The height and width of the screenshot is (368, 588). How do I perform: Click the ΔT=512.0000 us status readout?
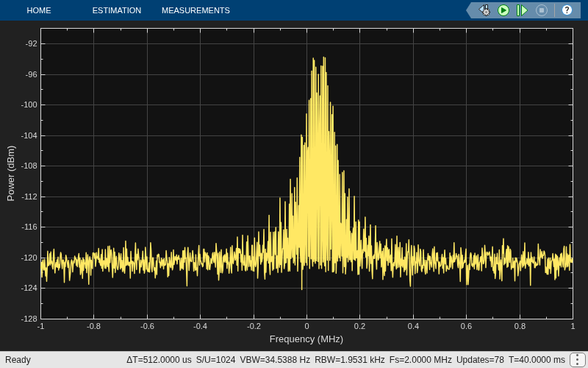tap(159, 360)
